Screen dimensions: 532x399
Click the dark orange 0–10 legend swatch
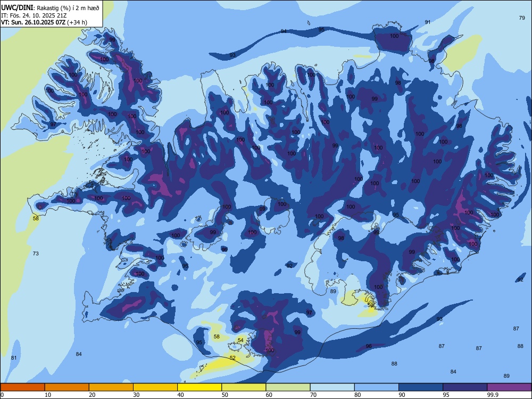click(22, 387)
